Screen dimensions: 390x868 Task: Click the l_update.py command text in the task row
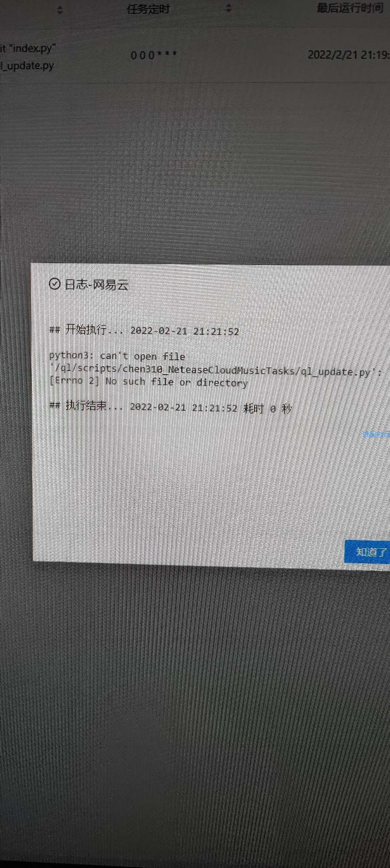click(x=27, y=66)
